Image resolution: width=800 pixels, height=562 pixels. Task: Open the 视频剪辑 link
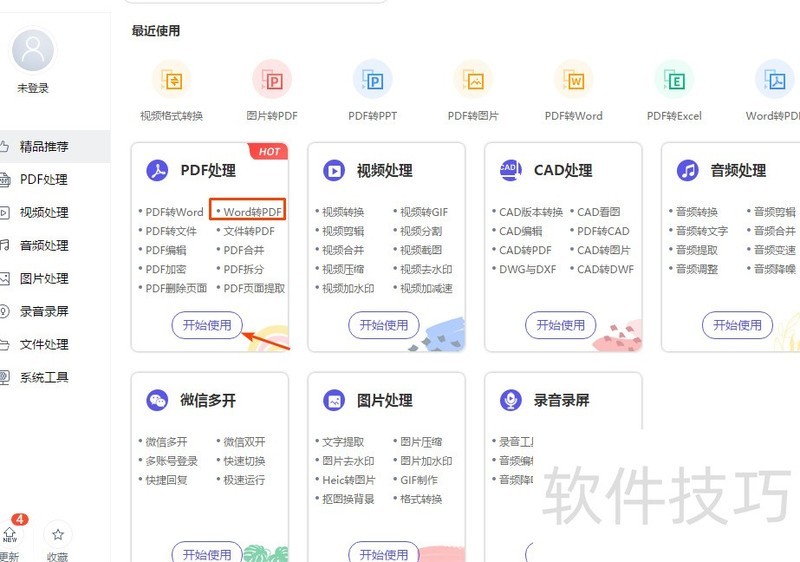pos(343,231)
